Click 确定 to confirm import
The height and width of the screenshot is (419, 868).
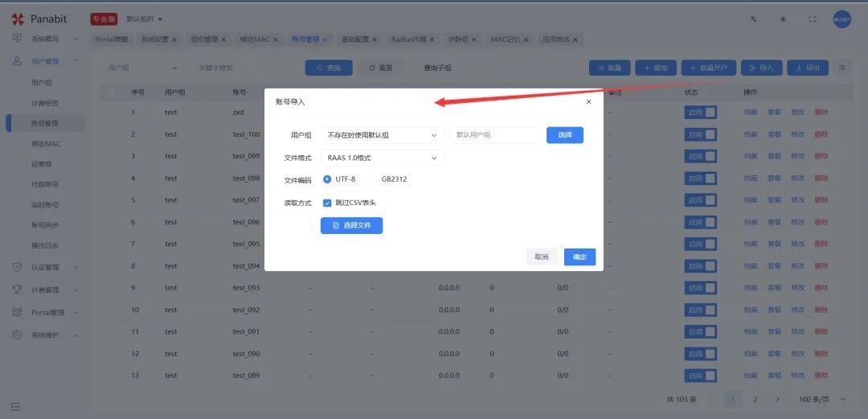[x=579, y=257]
